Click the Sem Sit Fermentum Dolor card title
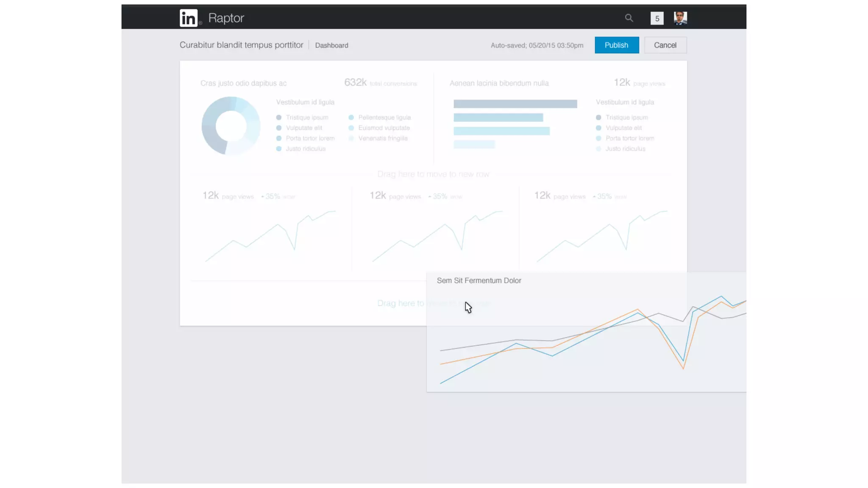This screenshot has height=488, width=868. pos(479,280)
